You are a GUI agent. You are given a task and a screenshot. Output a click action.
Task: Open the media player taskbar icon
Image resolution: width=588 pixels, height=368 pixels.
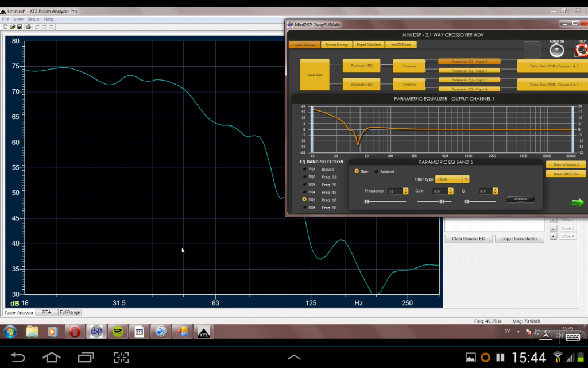52,332
